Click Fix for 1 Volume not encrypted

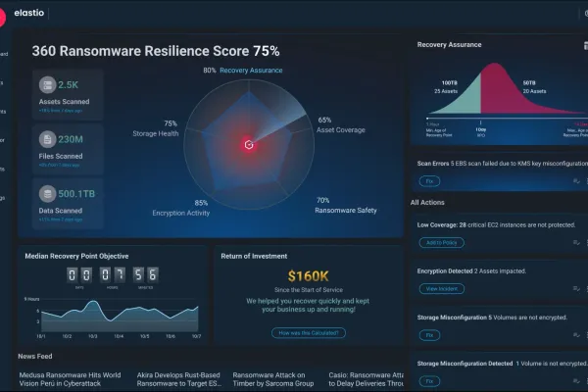[x=429, y=381]
